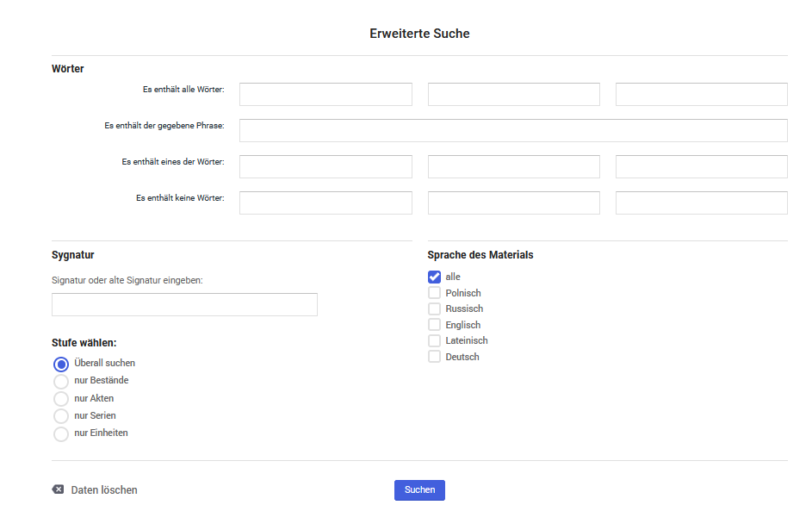Focus the Signatur input field
812x511 pixels.
184,305
